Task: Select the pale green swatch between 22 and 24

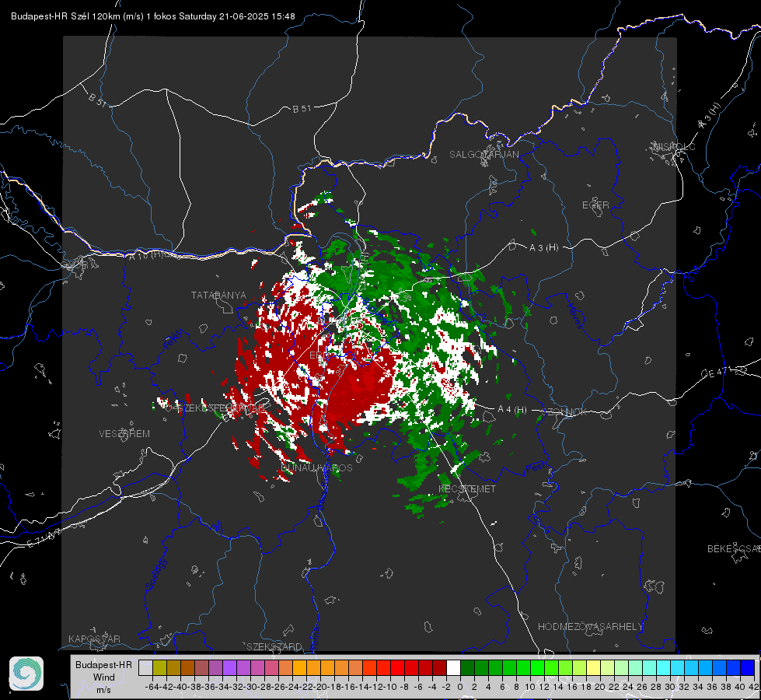Action: pos(621,667)
